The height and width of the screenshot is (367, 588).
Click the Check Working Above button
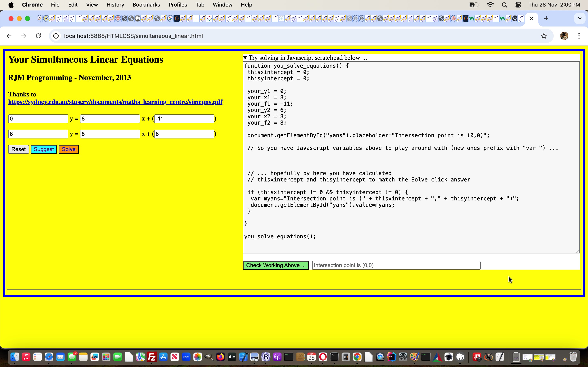tap(276, 265)
